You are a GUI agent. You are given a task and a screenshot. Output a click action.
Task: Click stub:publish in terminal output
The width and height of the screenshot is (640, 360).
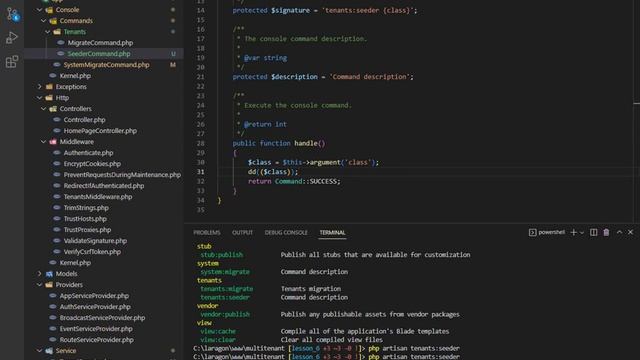pyautogui.click(x=222, y=255)
